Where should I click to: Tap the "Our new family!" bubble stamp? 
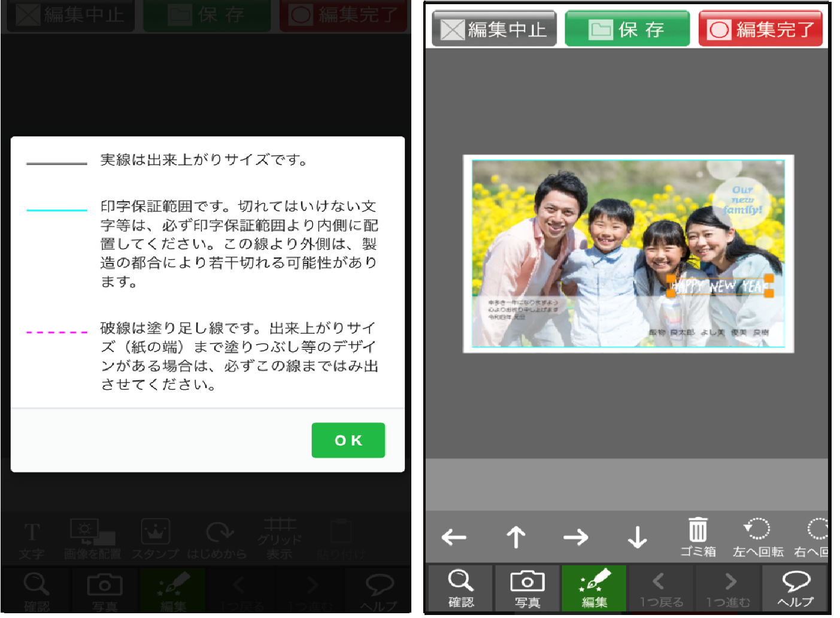point(742,201)
